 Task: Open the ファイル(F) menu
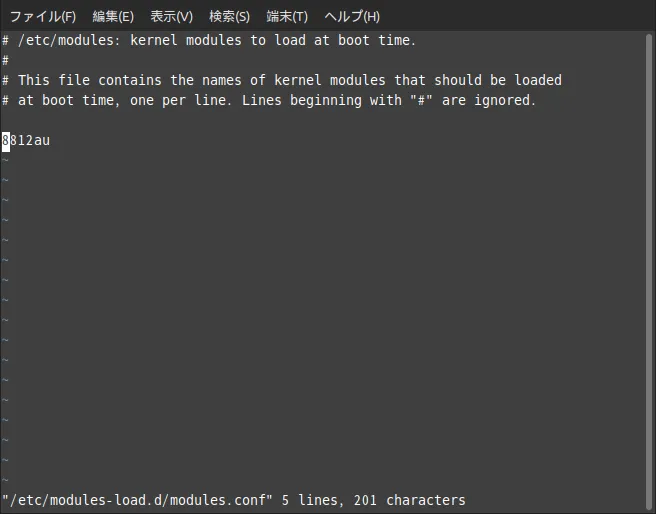pyautogui.click(x=42, y=16)
